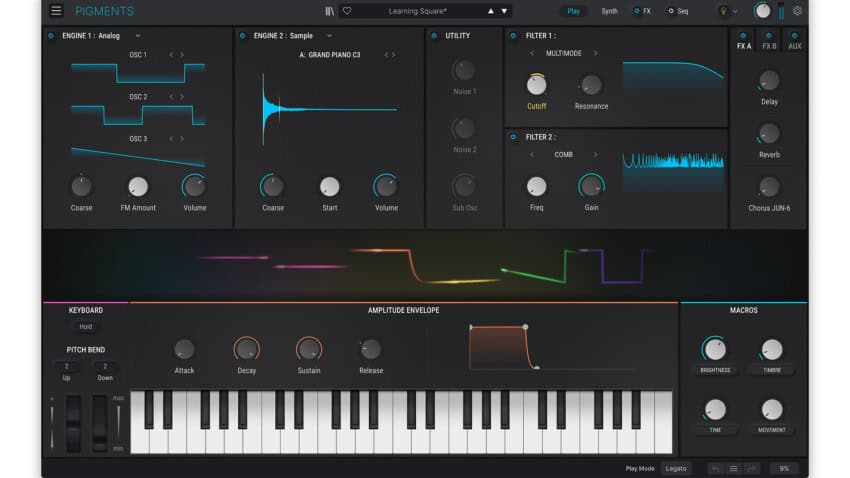Open the preset library browser icon
Image resolution: width=850 pixels, height=478 pixels.
[x=331, y=11]
